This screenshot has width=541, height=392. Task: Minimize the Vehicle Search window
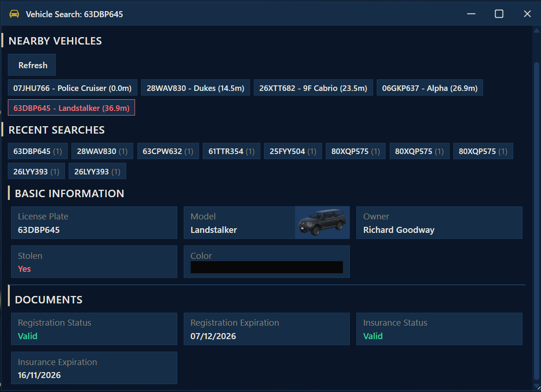pyautogui.click(x=471, y=14)
